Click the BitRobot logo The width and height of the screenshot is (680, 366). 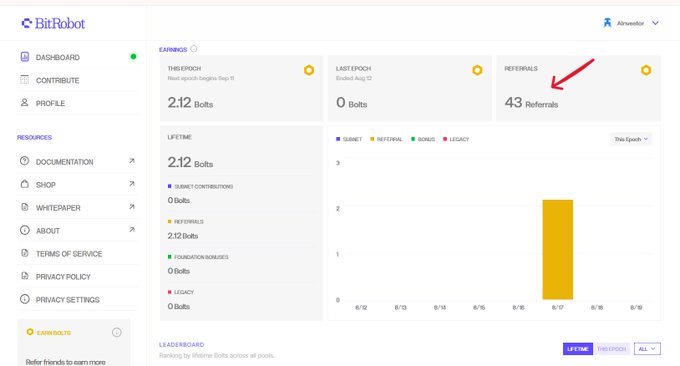pos(53,23)
